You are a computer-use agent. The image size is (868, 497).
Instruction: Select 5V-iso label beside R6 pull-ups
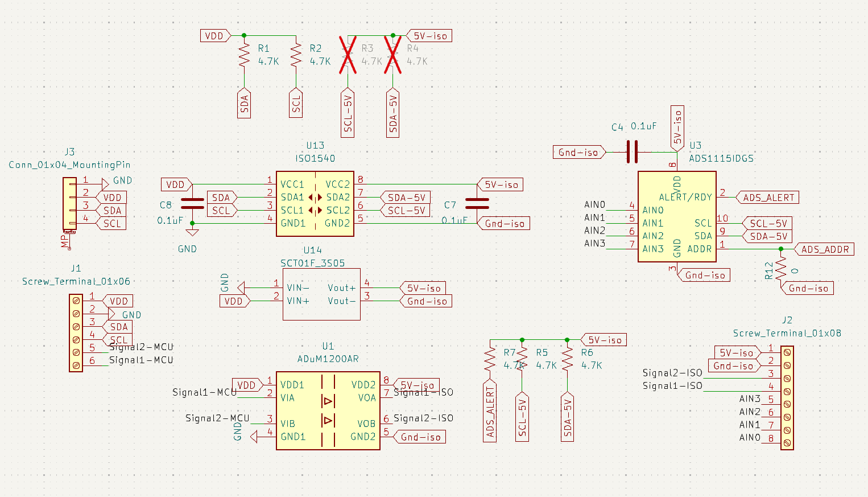point(604,340)
